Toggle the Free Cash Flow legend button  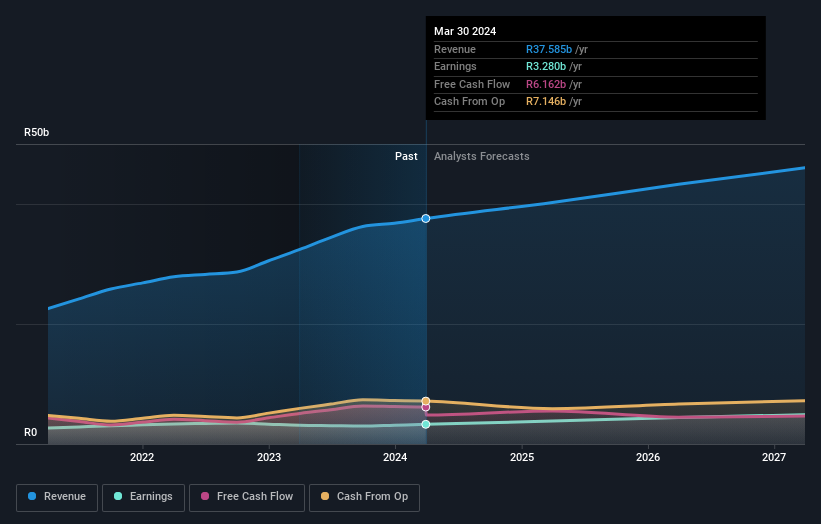(247, 497)
